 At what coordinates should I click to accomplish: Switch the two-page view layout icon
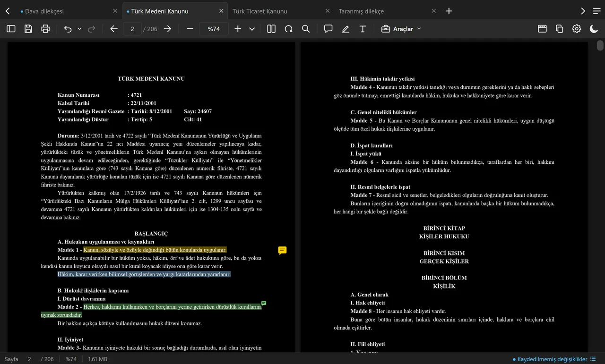[x=271, y=29]
